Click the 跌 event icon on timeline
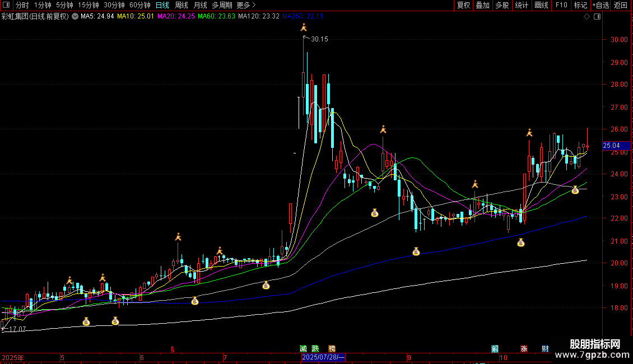Screen dimensions: 633x364 pos(315,348)
